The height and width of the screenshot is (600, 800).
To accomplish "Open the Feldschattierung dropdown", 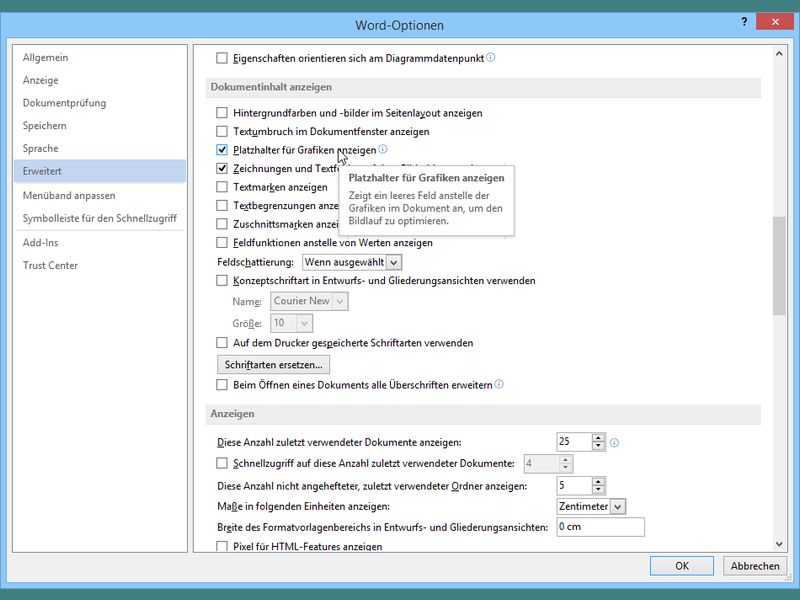I will 393,262.
